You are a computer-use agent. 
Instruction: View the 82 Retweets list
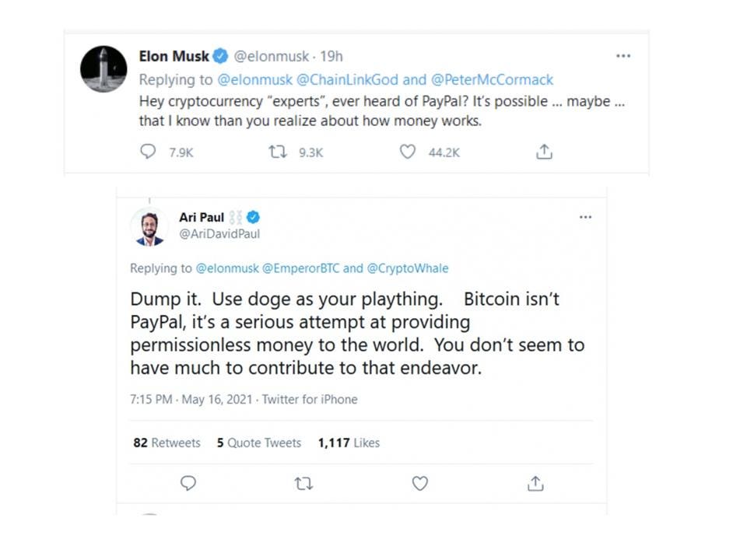click(167, 443)
